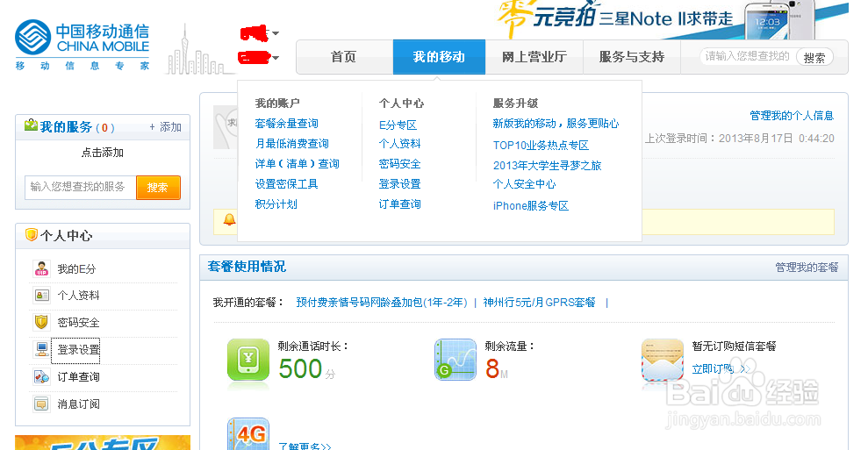Click 了解更多 link next to 4G
This screenshot has width=868, height=450.
tap(305, 446)
